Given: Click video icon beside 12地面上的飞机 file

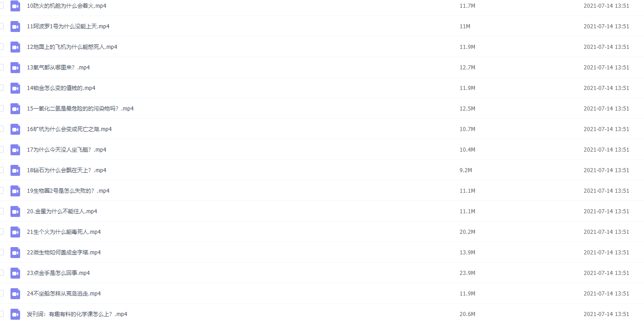Looking at the screenshot, I should click(16, 47).
